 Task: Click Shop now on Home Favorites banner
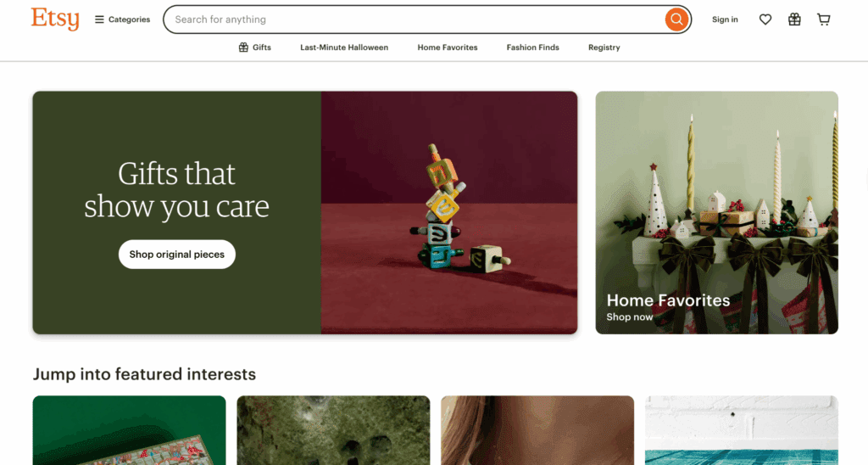[x=630, y=317]
